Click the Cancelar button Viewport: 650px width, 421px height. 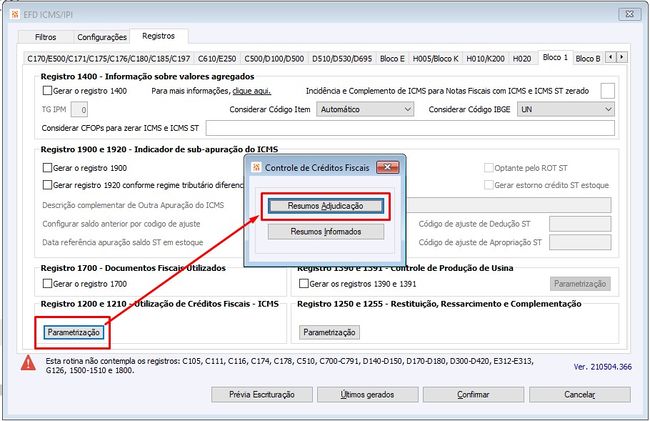pyautogui.click(x=580, y=394)
